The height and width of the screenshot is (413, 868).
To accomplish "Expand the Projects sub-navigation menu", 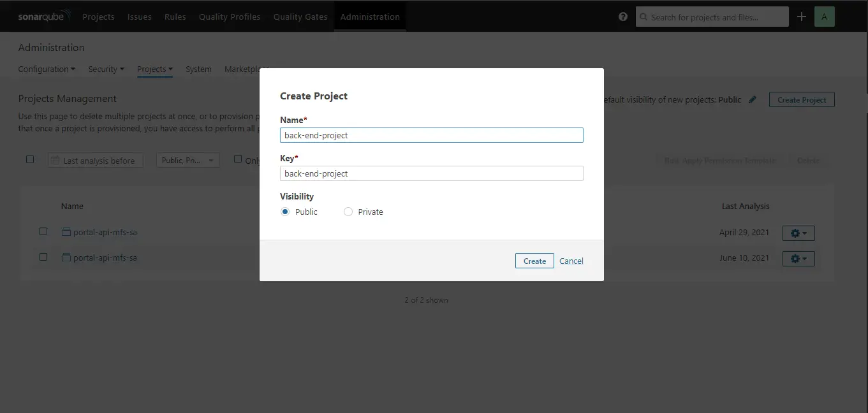I will pos(154,69).
